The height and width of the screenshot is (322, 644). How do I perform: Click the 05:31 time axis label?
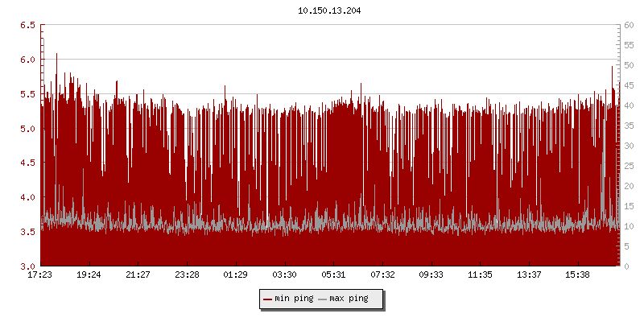coord(333,275)
